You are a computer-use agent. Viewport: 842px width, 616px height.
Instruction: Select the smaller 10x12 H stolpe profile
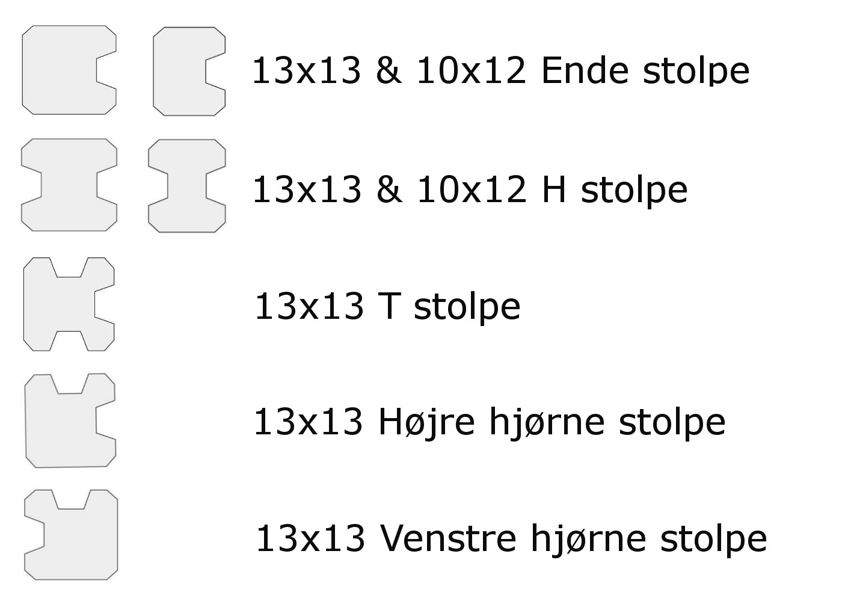(x=187, y=186)
